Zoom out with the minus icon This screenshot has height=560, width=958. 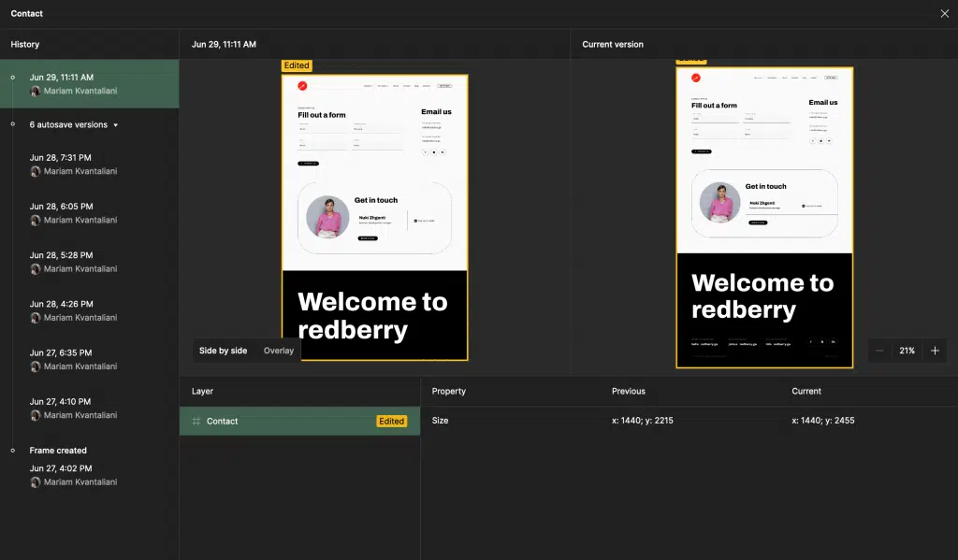[x=879, y=351]
